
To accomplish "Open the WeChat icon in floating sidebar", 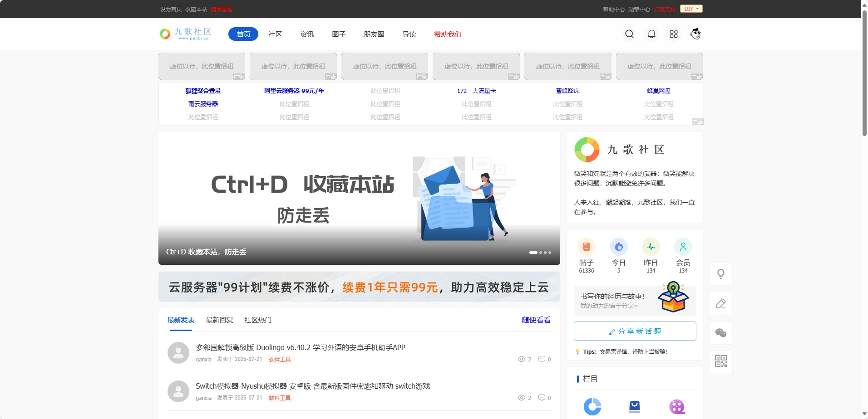I will (721, 333).
